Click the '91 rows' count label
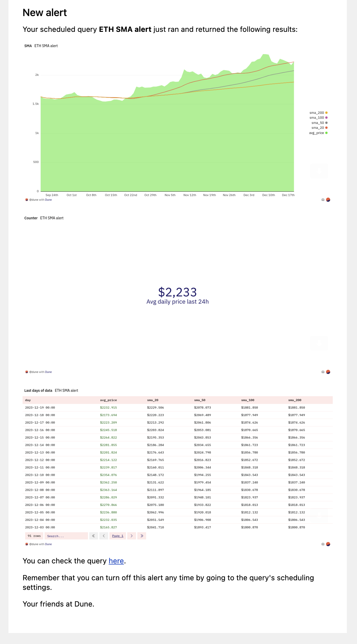Viewport: 357px width, 644px height. tap(34, 536)
